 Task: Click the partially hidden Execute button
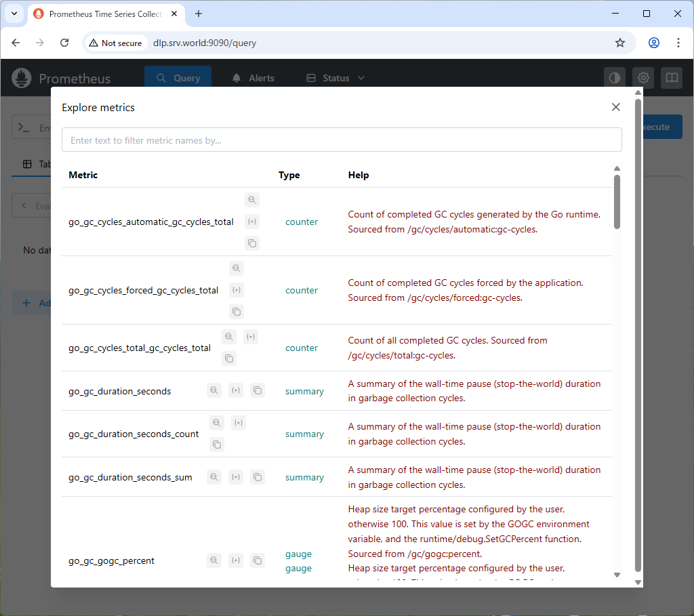point(663,127)
